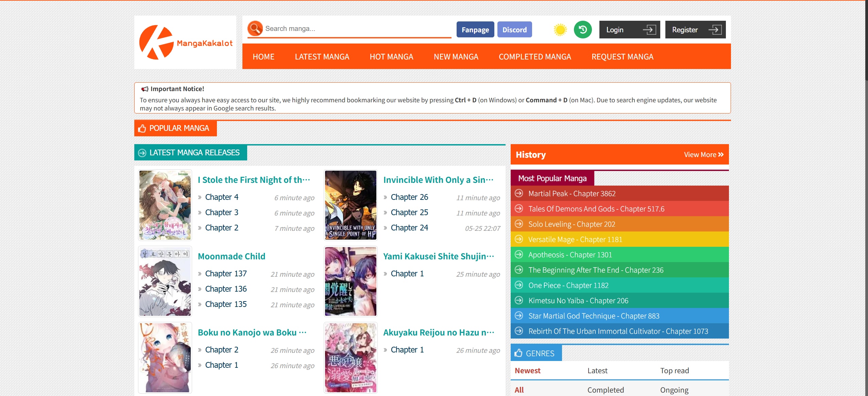Viewport: 868px width, 396px height.
Task: Click the arrow icon beside Latest Manga Releases
Action: click(142, 153)
